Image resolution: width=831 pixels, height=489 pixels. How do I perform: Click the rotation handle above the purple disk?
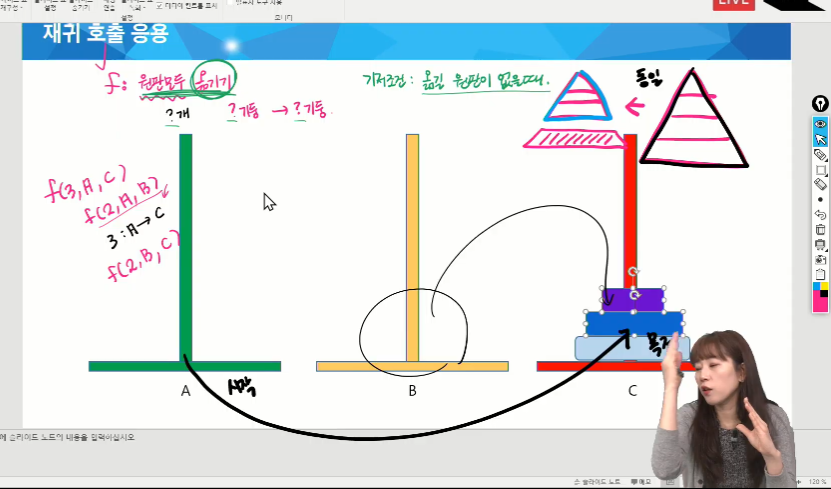(633, 272)
